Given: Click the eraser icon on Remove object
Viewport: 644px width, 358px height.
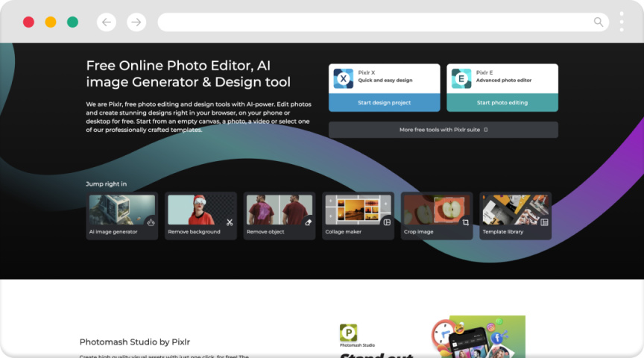Looking at the screenshot, I should tap(308, 222).
